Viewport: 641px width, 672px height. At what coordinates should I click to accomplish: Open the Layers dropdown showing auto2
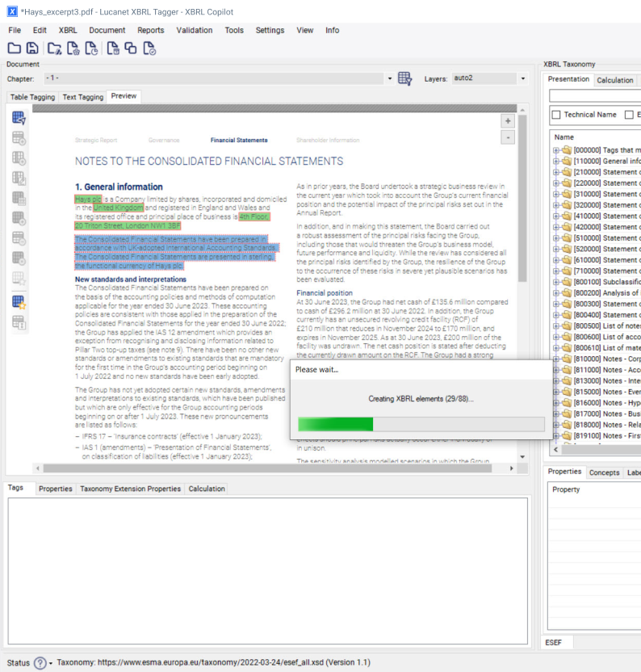tap(522, 78)
